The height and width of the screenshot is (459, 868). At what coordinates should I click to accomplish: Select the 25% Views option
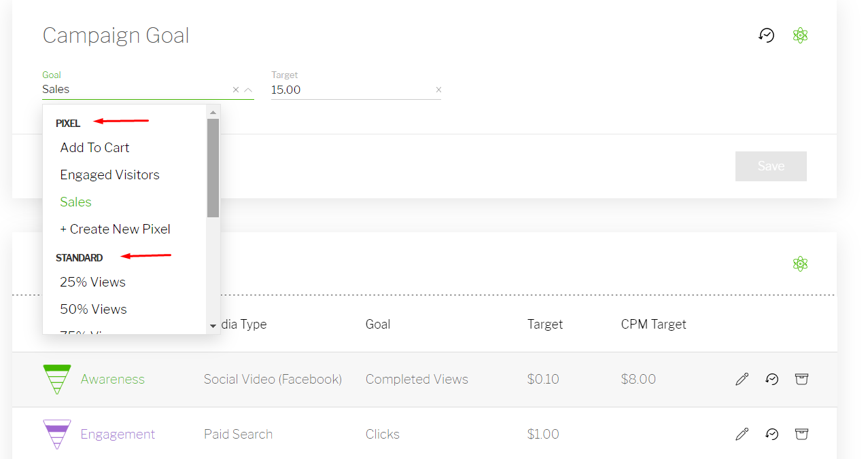[92, 282]
